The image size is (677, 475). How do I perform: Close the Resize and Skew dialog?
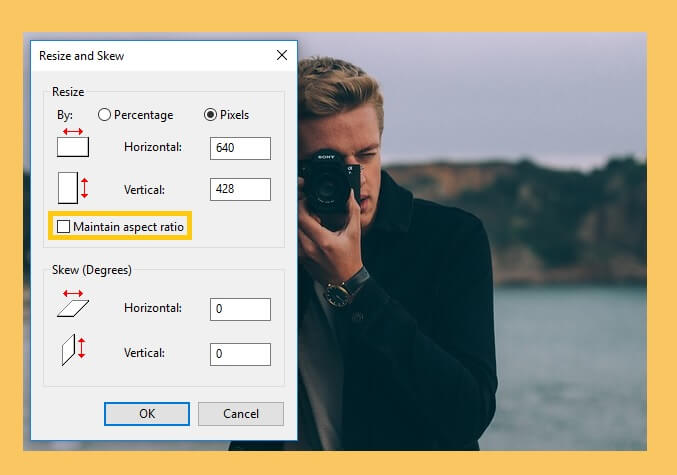tap(282, 55)
